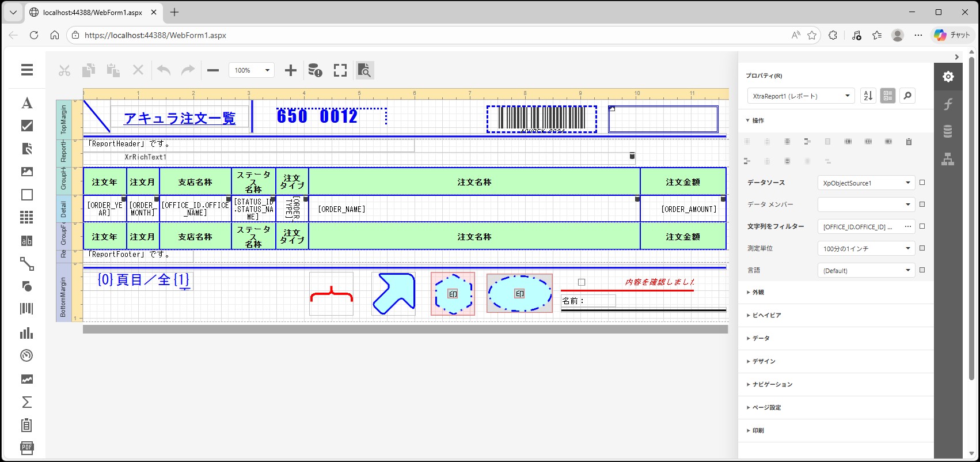Switch to the Report Explorer tab
Screen dimensions: 980x462
(948, 160)
